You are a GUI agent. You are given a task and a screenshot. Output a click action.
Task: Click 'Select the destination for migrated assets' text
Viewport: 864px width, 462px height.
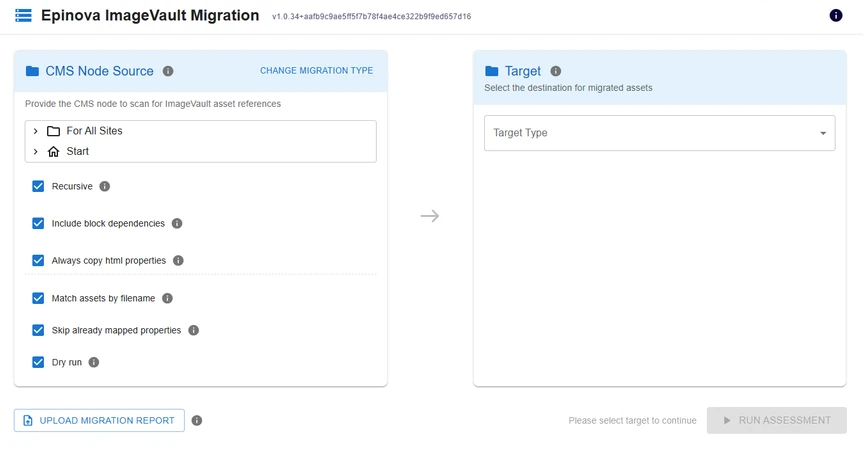[x=568, y=88]
